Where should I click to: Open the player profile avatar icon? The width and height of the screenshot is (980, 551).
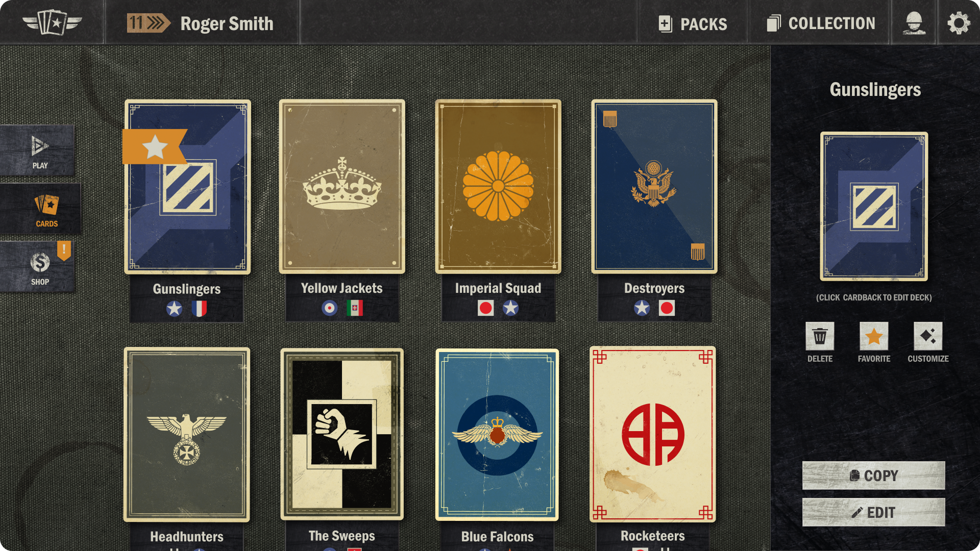point(914,23)
